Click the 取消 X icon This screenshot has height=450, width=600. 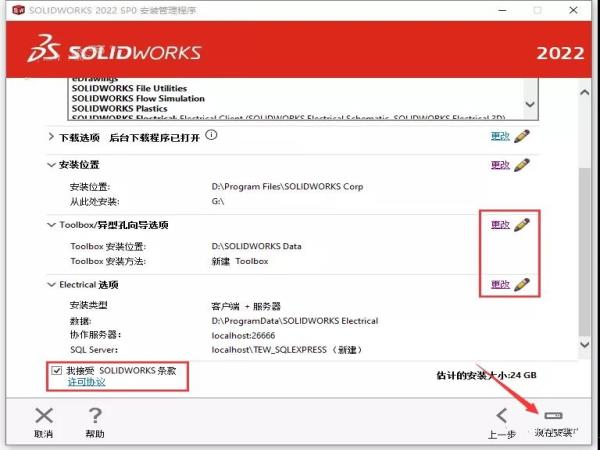[x=43, y=415]
